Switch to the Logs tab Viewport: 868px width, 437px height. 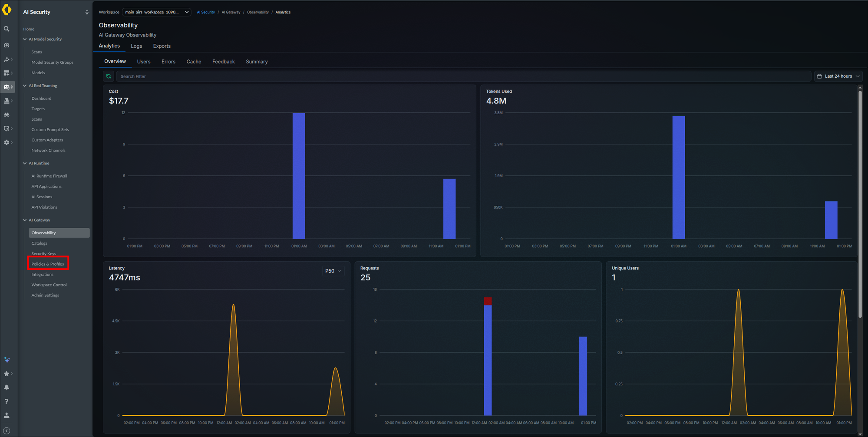pos(136,46)
